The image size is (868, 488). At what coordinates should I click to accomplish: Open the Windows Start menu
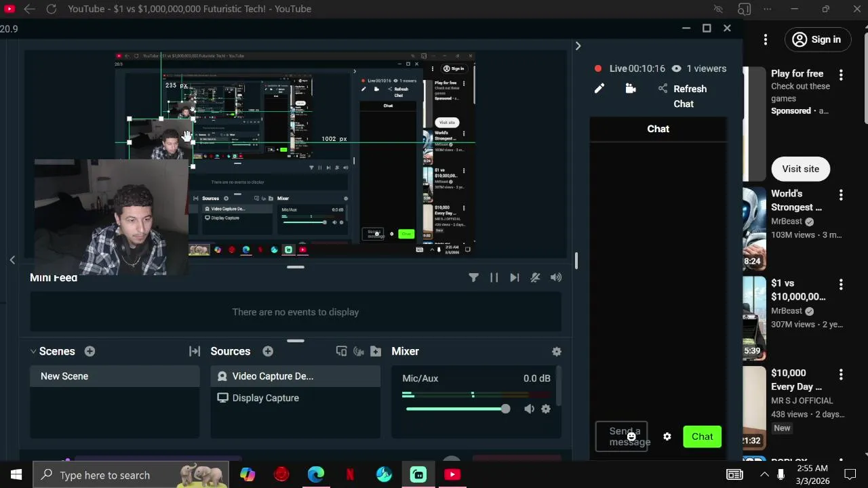click(x=16, y=474)
